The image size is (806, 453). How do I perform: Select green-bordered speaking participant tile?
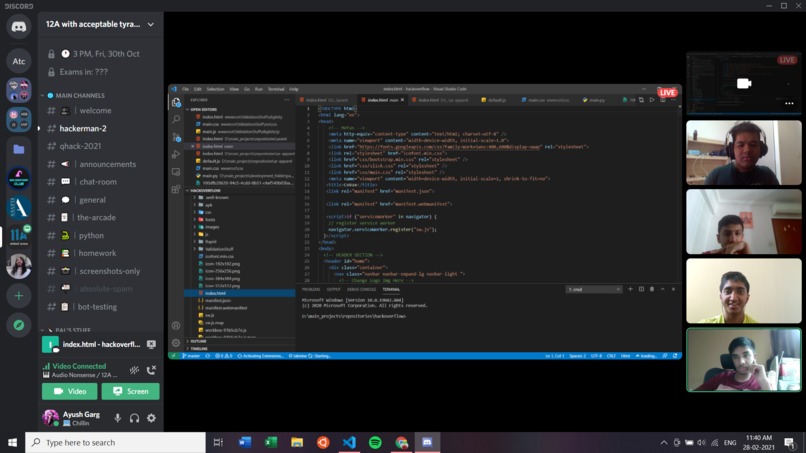click(744, 360)
